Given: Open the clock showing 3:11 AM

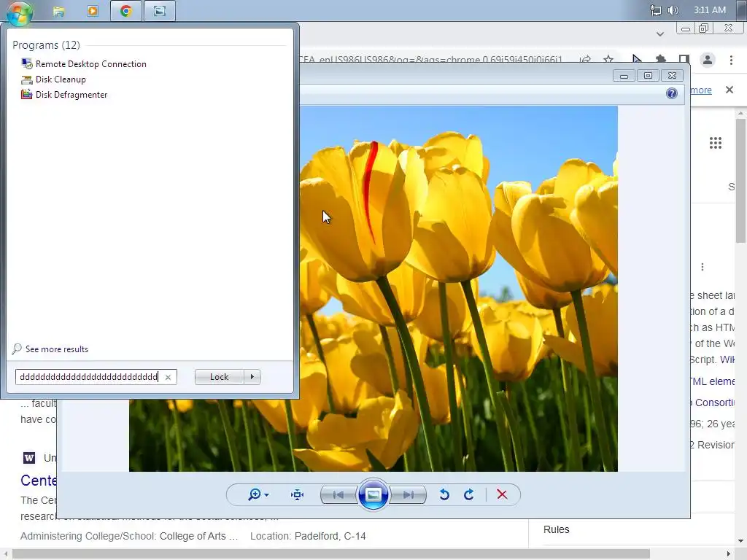Looking at the screenshot, I should tap(709, 10).
